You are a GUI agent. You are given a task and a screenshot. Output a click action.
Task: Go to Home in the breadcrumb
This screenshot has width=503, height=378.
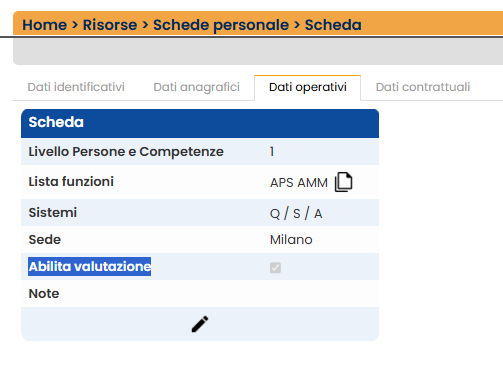click(x=45, y=25)
